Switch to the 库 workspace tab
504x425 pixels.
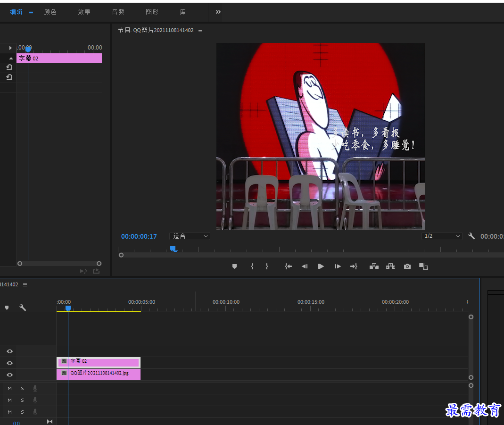pyautogui.click(x=182, y=12)
